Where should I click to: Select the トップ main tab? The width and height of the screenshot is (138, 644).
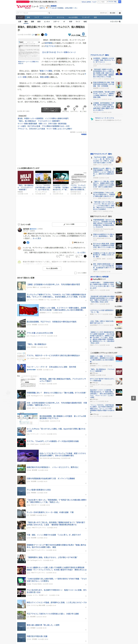pyautogui.click(x=20, y=17)
